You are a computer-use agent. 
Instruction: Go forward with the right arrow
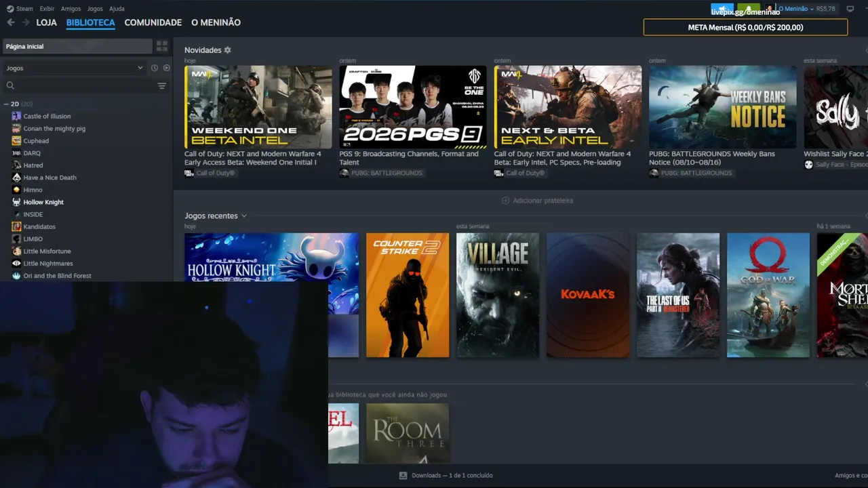[26, 22]
